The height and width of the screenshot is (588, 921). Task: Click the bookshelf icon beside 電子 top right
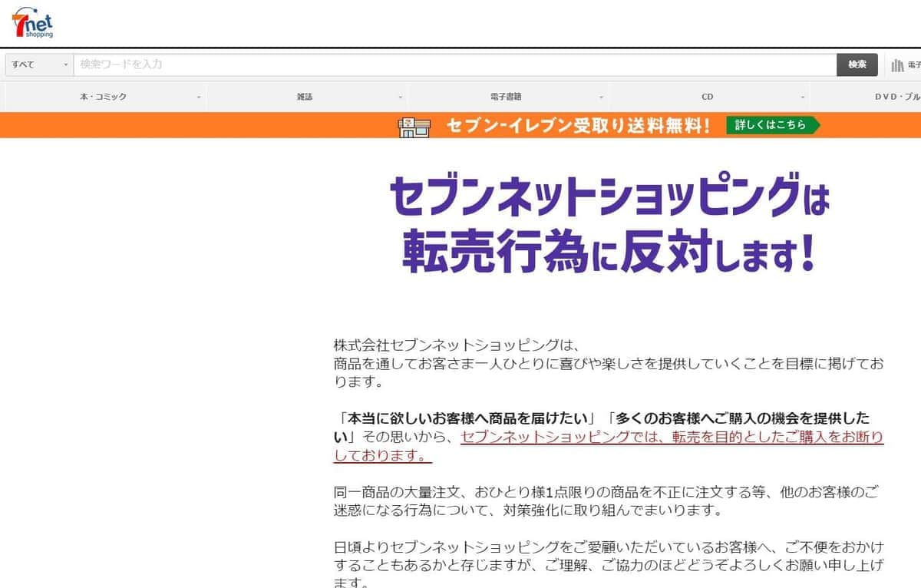click(896, 64)
